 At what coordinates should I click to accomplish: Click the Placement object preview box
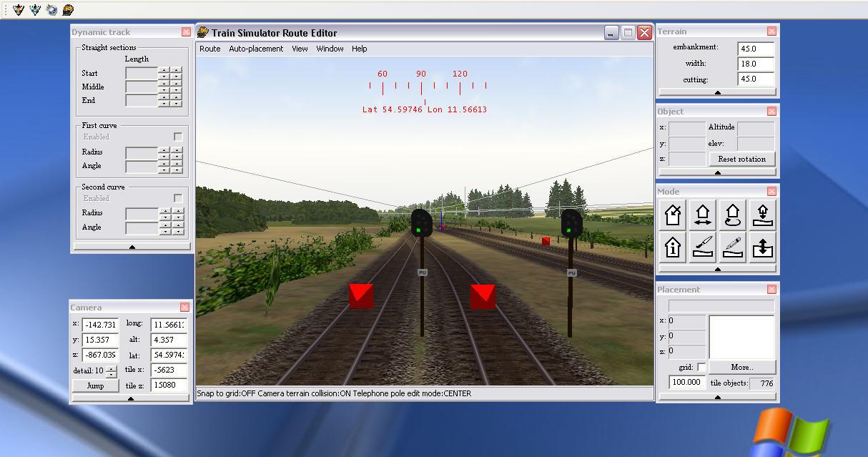742,336
